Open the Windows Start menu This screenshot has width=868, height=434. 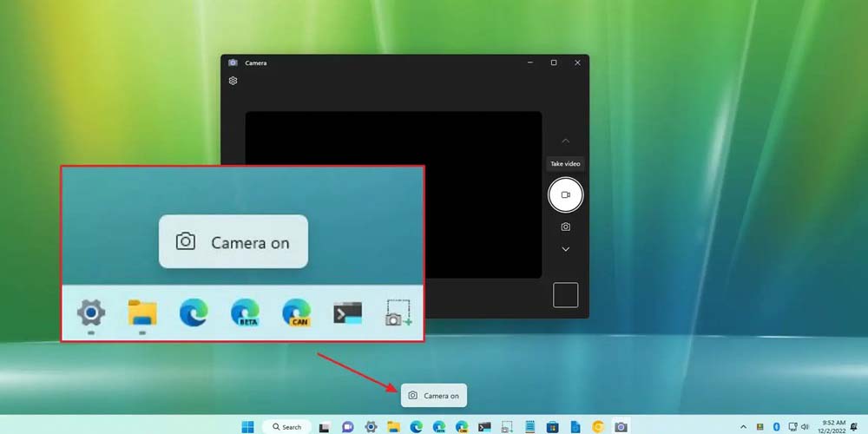247,426
